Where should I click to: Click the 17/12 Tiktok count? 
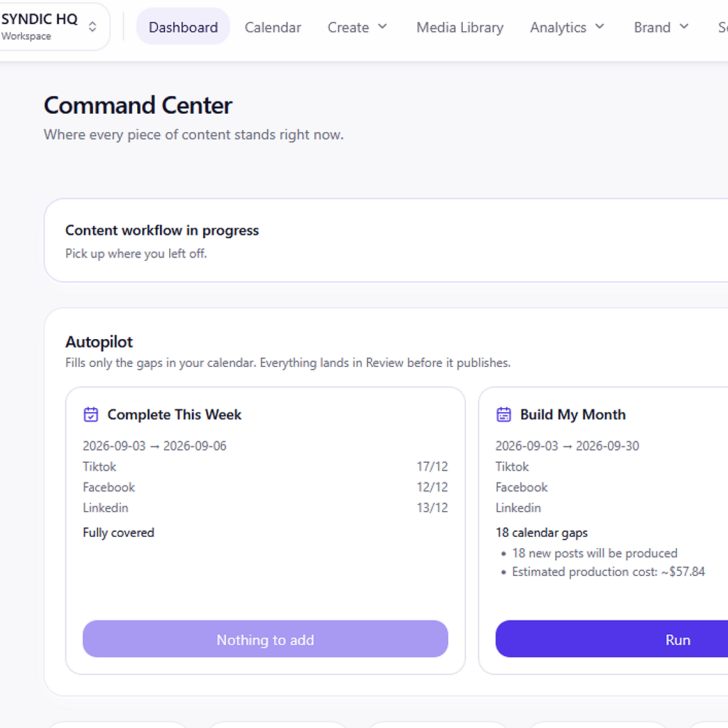point(432,466)
